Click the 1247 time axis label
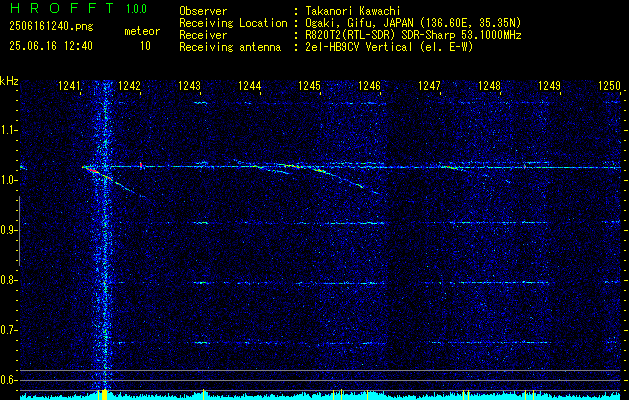This screenshot has height=400, width=629. [430, 85]
